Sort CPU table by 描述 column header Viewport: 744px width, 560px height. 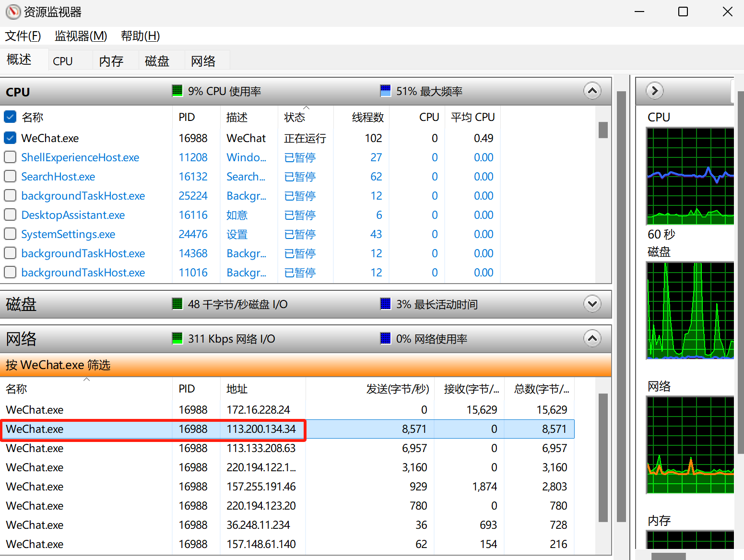tap(249, 117)
